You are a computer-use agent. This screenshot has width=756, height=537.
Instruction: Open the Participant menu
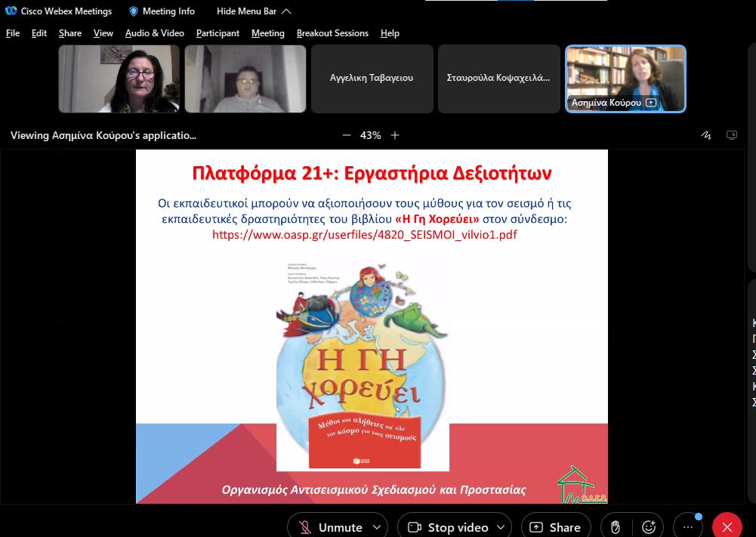pos(218,33)
